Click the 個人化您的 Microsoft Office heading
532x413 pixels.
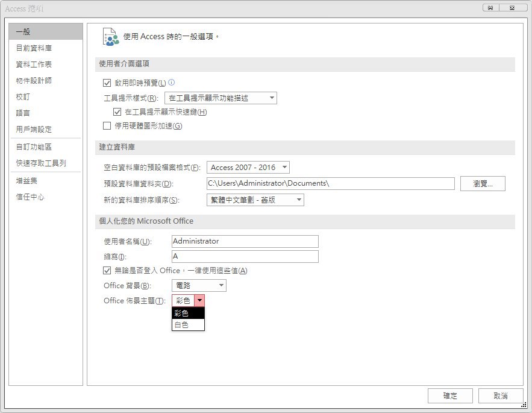(x=146, y=221)
